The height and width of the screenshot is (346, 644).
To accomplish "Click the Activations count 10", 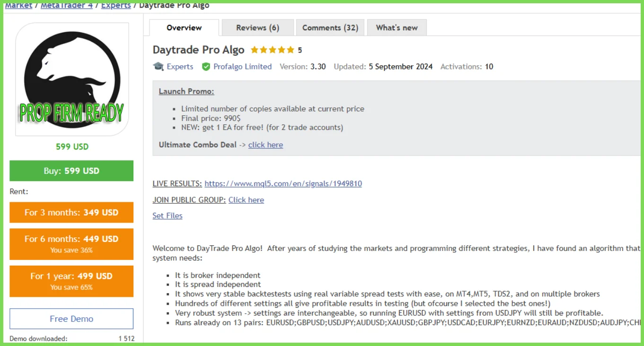I will 489,67.
